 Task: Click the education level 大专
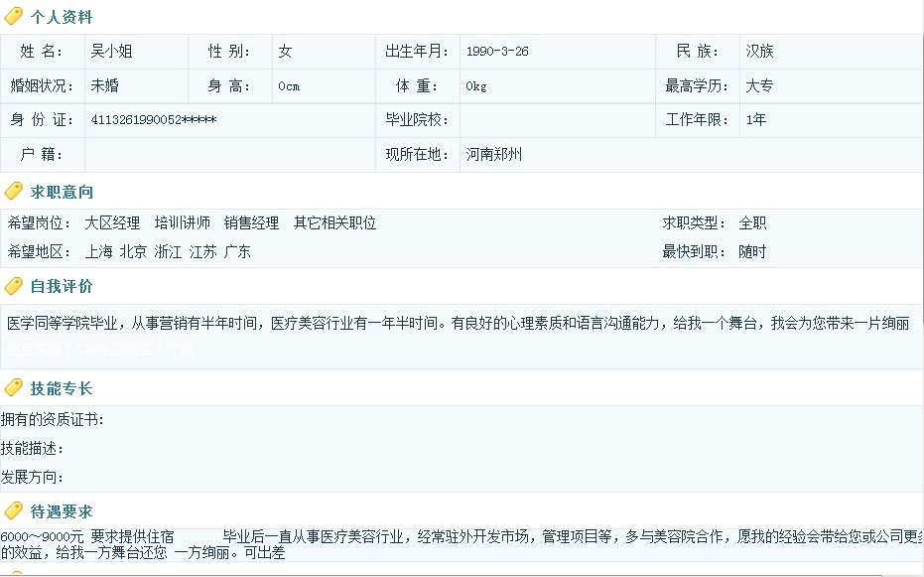pos(759,86)
